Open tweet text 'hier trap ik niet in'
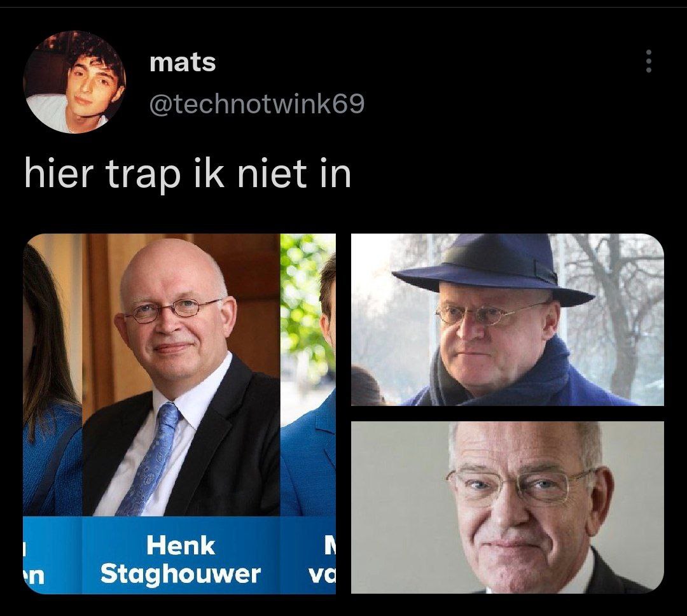 click(x=188, y=174)
